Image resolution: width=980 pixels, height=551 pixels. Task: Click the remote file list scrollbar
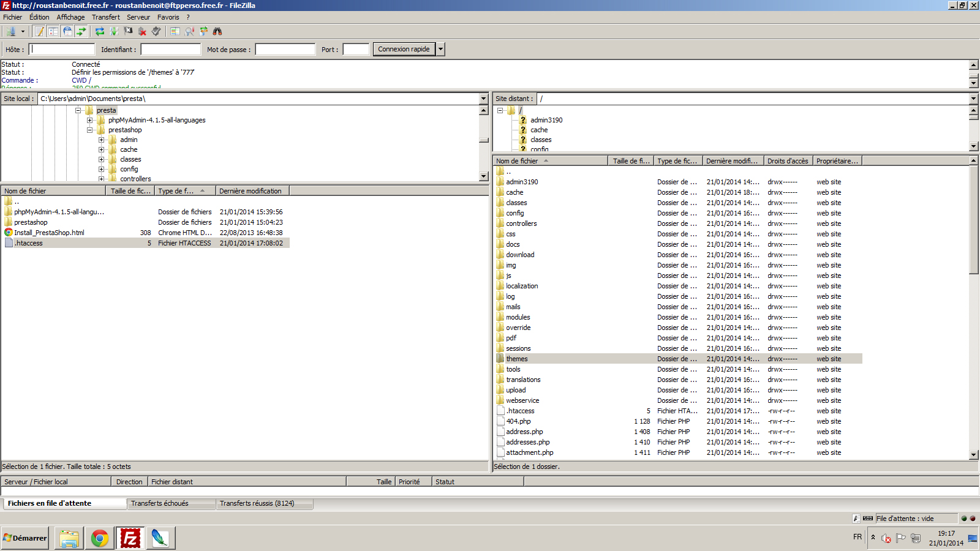[974, 219]
